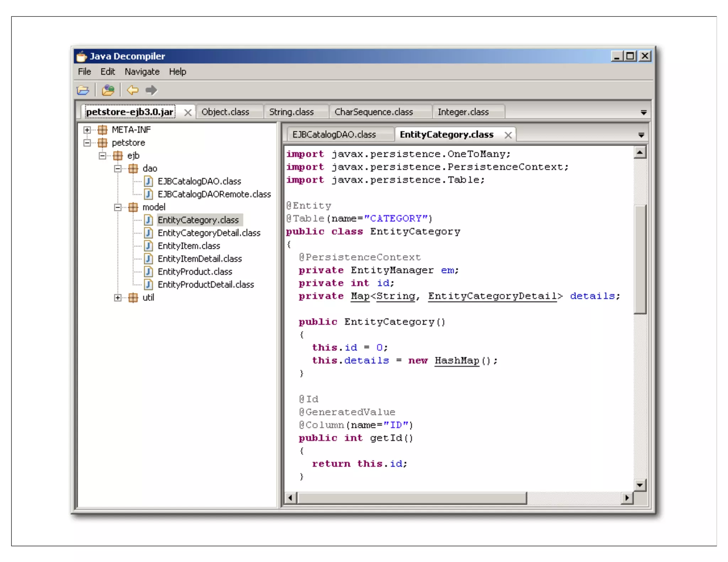Image resolution: width=728 pixels, height=562 pixels.
Task: Click the Back arrow icon
Action: click(x=133, y=90)
